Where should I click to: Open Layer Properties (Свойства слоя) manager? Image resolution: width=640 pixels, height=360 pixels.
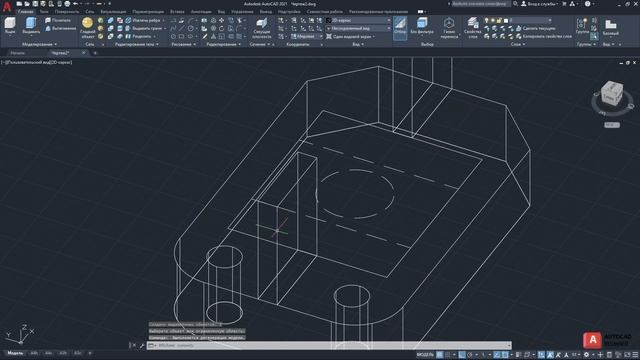tap(473, 28)
